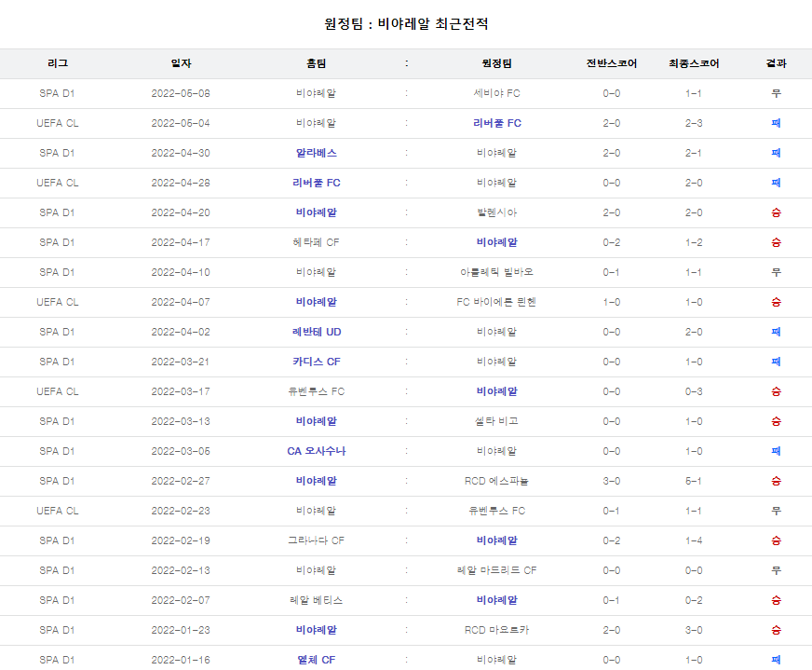This screenshot has width=812, height=670.
Task: Click the 전반스코어 column header
Action: tap(612, 63)
